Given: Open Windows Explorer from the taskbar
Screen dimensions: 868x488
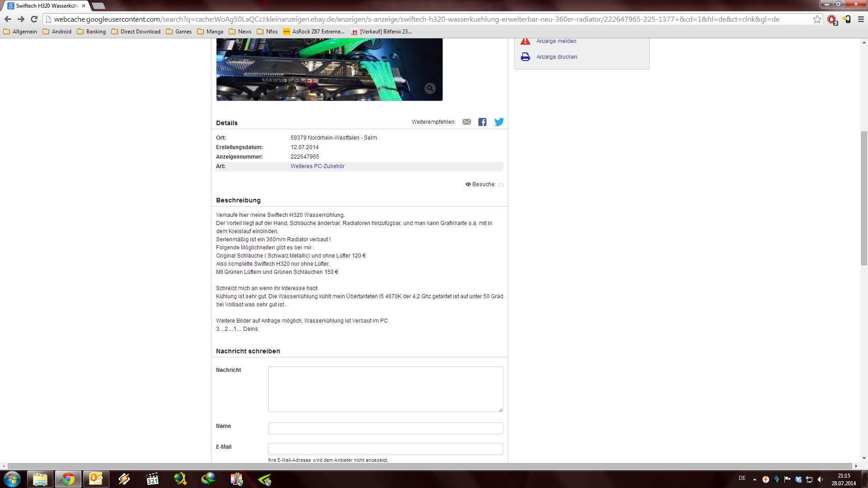Looking at the screenshot, I should click(x=40, y=479).
